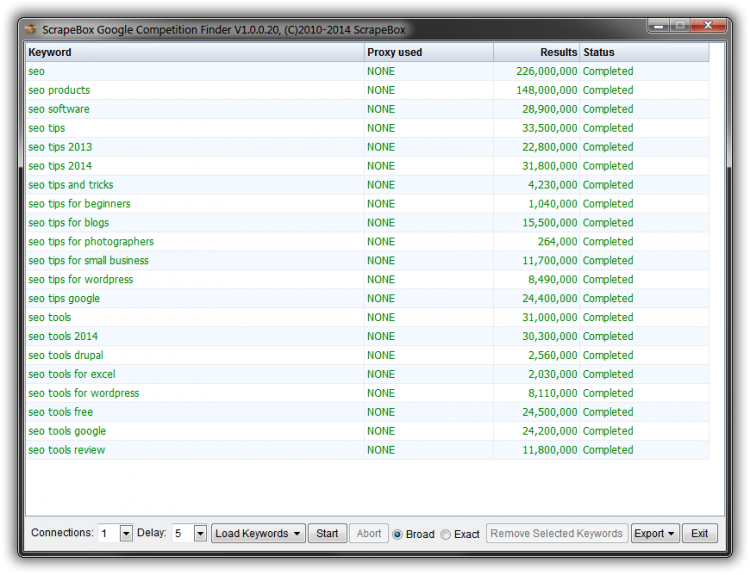Sort by the Keyword column header
The height and width of the screenshot is (575, 750).
point(195,52)
